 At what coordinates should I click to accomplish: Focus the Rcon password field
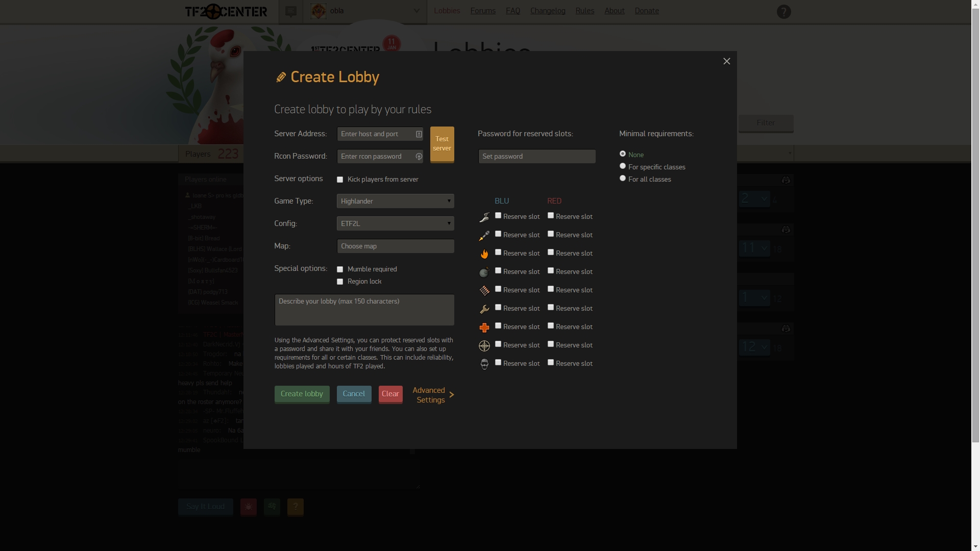pyautogui.click(x=380, y=157)
